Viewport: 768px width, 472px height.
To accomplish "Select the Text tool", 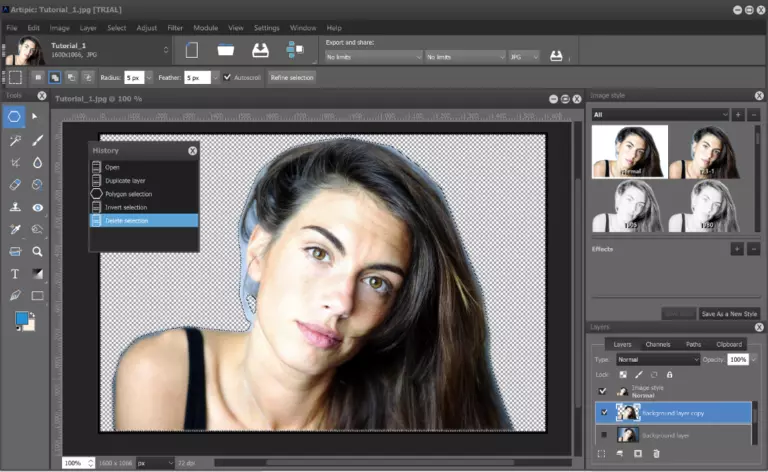I will tap(15, 273).
